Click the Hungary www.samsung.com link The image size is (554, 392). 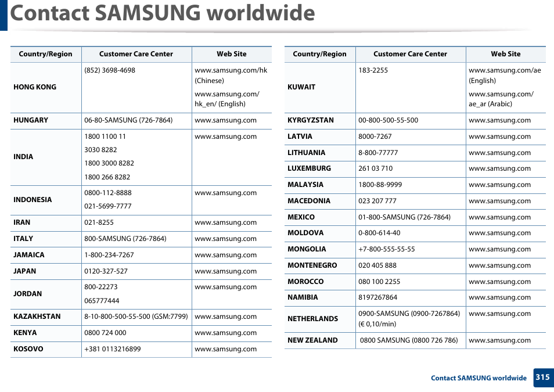(x=225, y=120)
